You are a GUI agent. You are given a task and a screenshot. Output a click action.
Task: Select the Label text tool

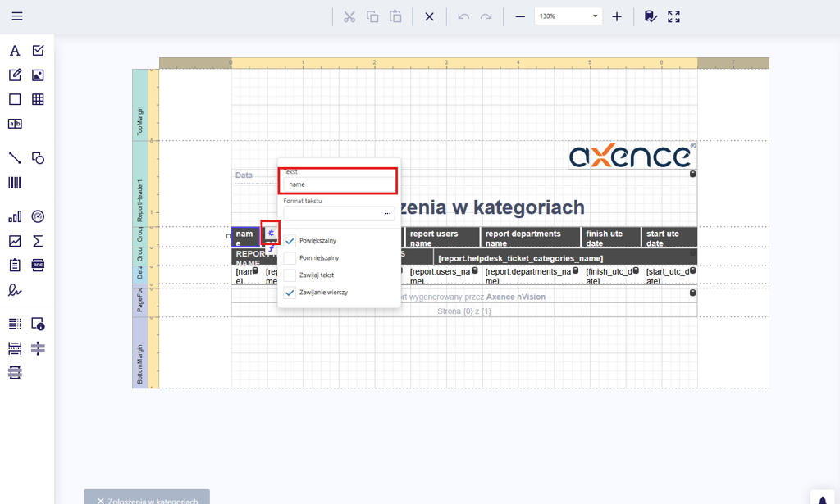pos(15,51)
